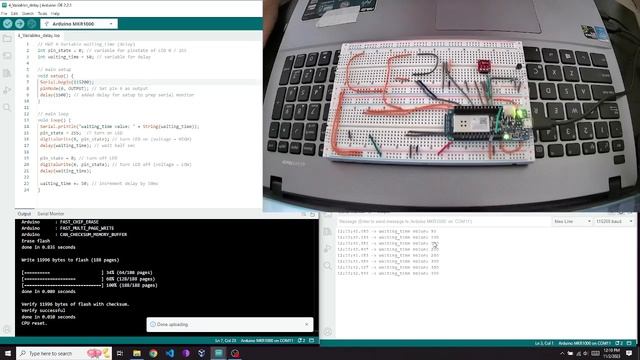Toggle the bottom panel icon in left status bar
This screenshot has width=640, height=360.
click(x=312, y=340)
